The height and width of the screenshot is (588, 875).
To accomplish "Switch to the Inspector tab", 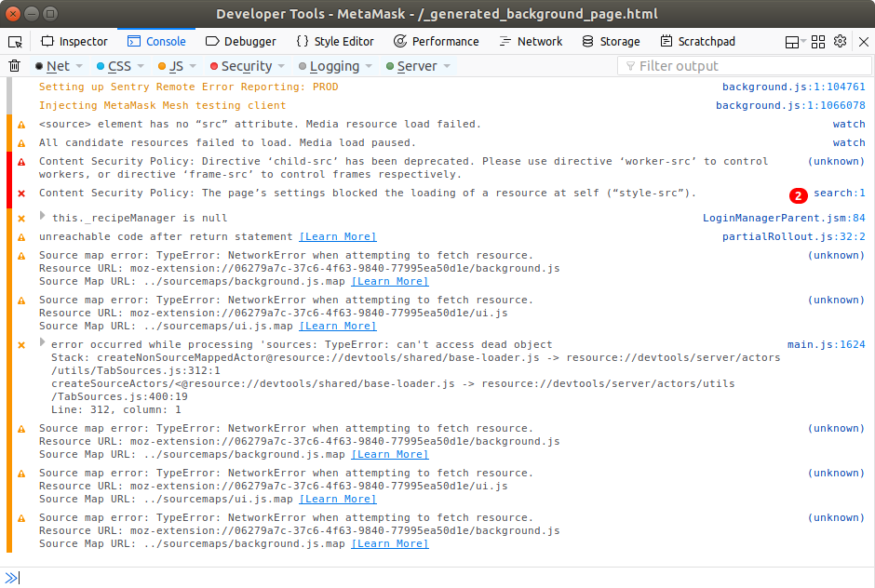I will [74, 42].
